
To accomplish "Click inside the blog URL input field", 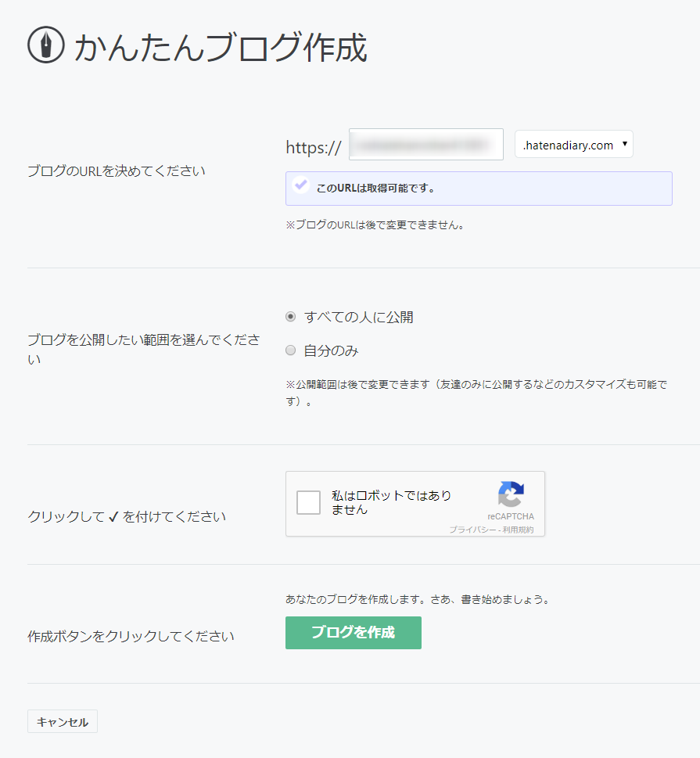I will 425,144.
